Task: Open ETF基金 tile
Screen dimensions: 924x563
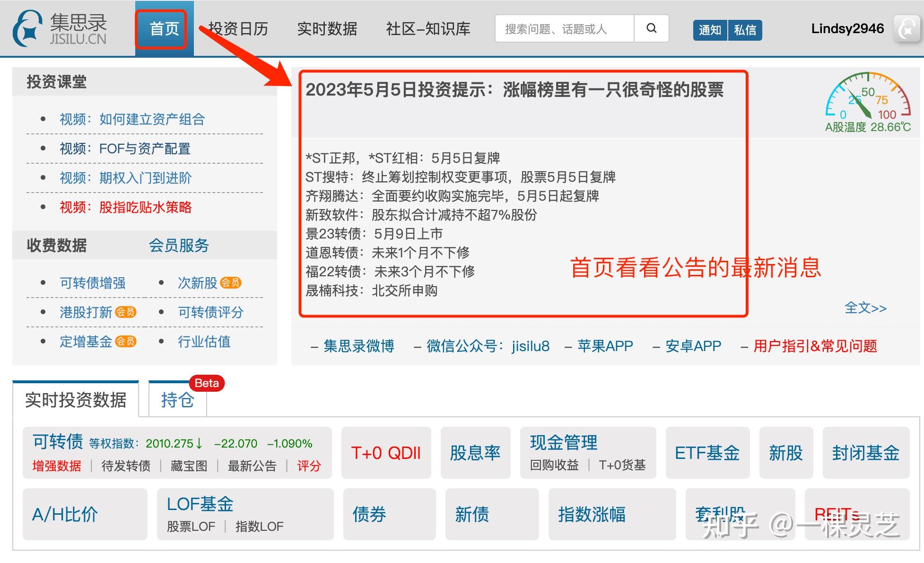Action: [x=707, y=453]
